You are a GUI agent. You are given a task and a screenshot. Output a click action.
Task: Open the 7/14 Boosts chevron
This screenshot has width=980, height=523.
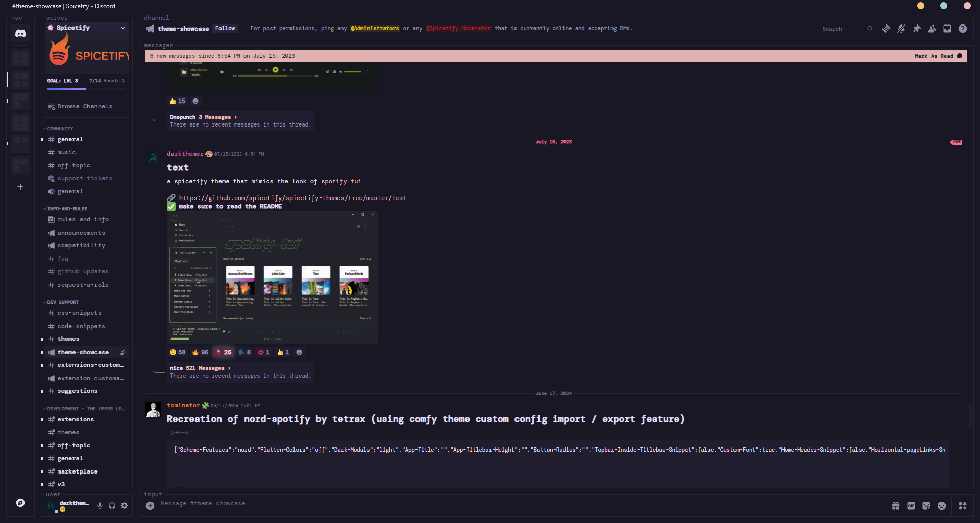[x=123, y=81]
